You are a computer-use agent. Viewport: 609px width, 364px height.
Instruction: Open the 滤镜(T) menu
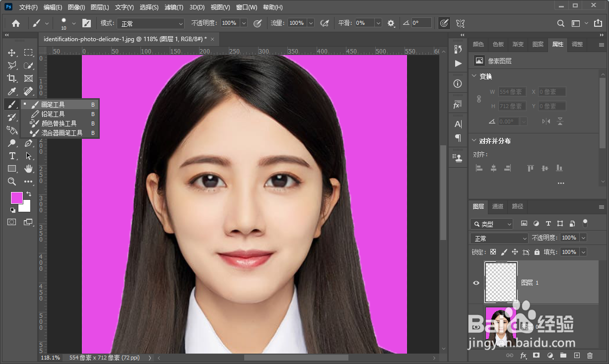[174, 7]
